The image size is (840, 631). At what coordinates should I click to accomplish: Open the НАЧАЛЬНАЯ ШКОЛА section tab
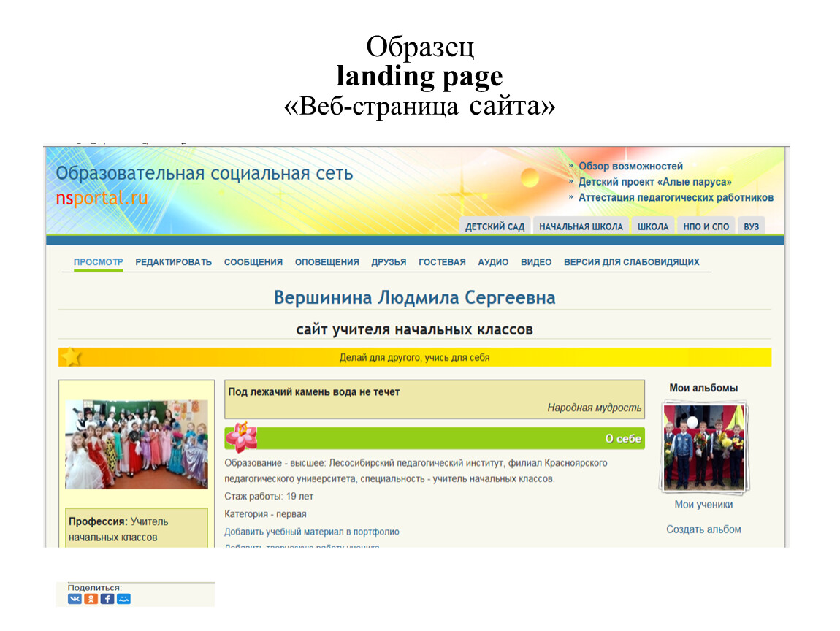tap(581, 226)
